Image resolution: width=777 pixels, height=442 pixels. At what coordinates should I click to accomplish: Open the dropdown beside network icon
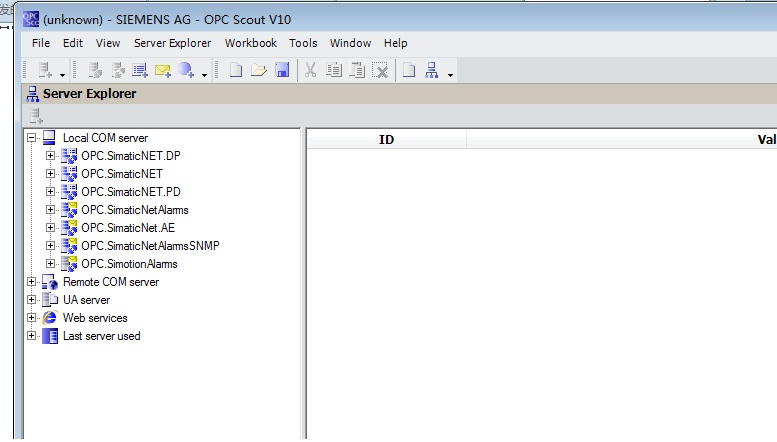(450, 75)
